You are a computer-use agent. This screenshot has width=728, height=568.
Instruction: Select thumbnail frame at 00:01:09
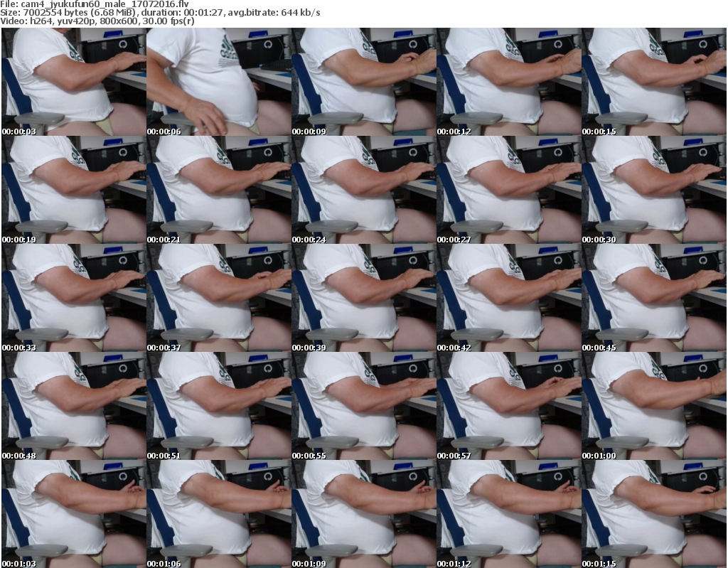click(364, 514)
